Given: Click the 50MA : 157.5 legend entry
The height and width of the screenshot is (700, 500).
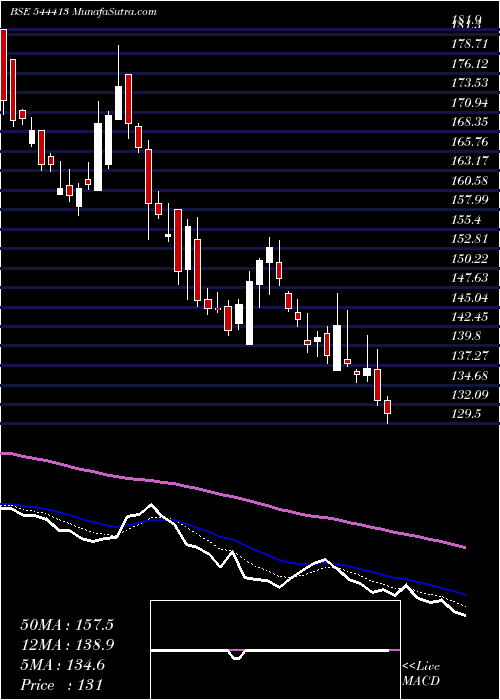Looking at the screenshot, I should (67, 625).
